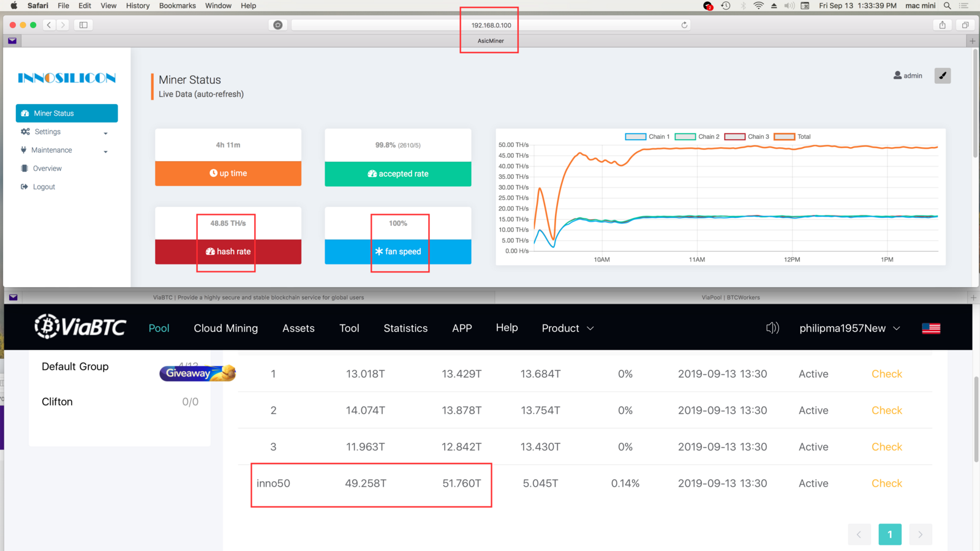Open Help in ViaBTC nav
Screen dimensions: 980x551
(x=507, y=328)
